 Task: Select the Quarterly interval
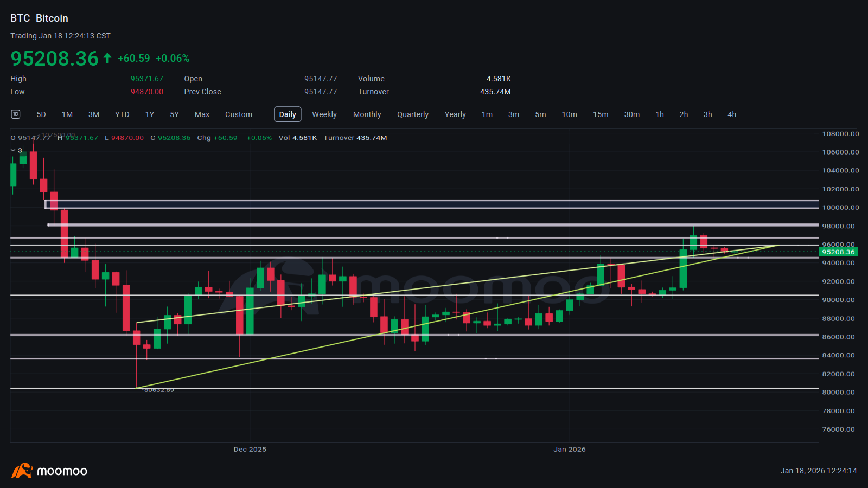[413, 114]
